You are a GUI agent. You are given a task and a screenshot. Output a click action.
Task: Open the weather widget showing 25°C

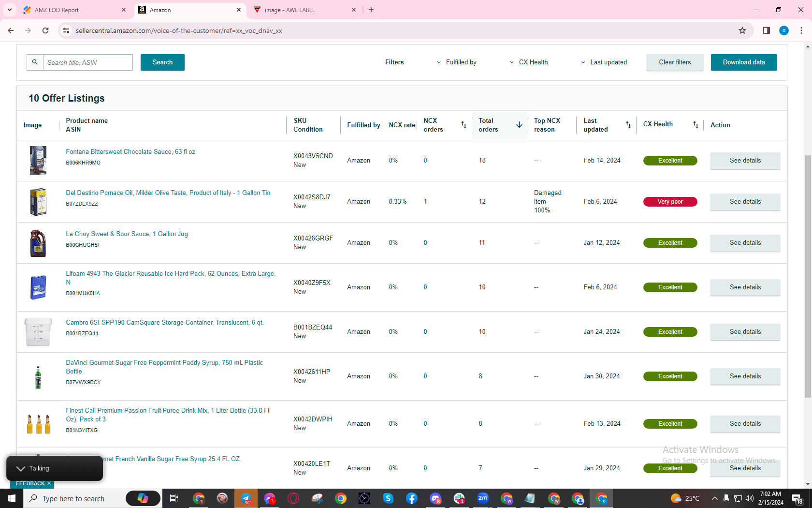coord(685,498)
